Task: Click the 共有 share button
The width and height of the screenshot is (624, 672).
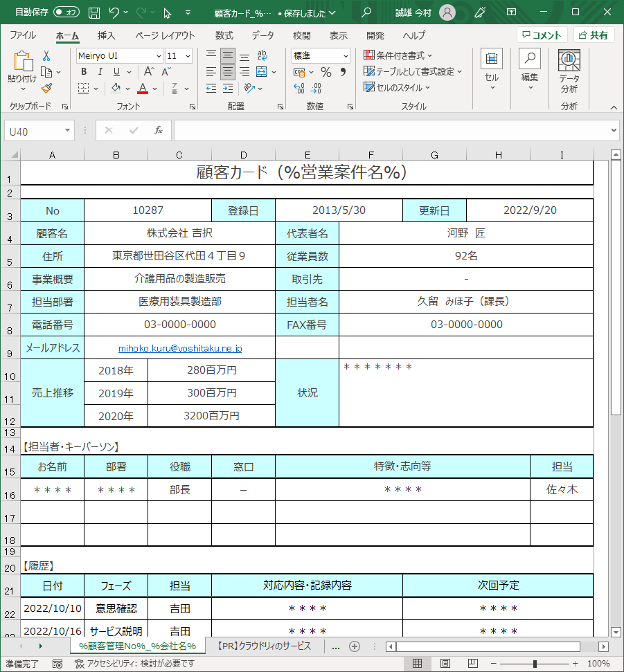Action: (x=594, y=35)
